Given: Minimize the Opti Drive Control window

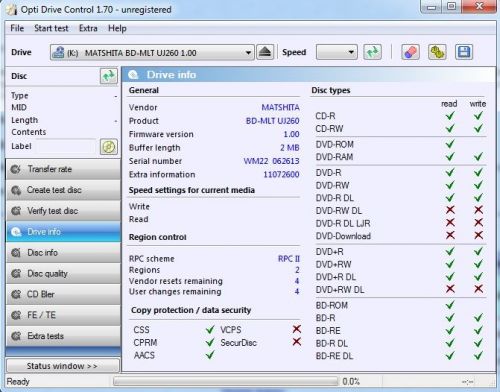Looking at the screenshot, I should point(431,7).
